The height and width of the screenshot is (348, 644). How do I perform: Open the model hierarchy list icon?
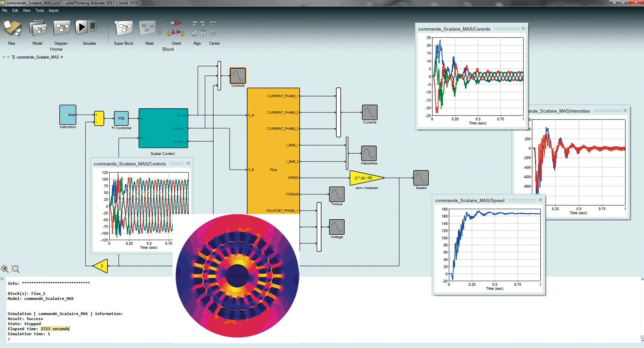13,57
